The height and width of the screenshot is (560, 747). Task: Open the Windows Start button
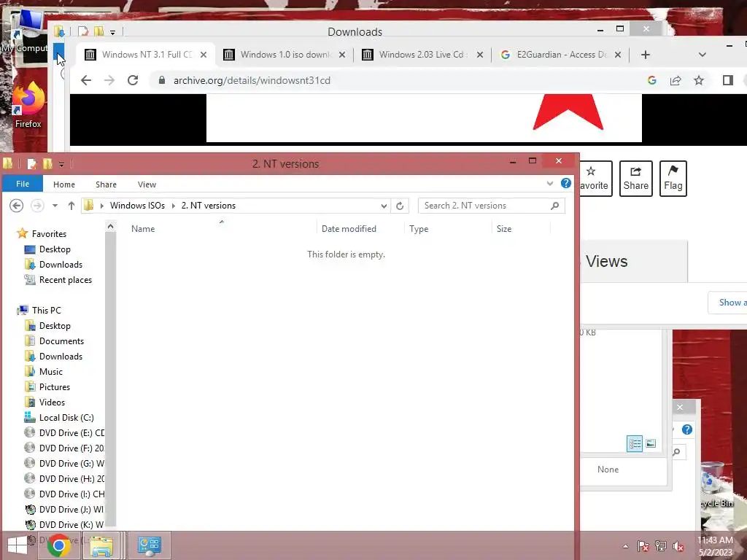[x=18, y=545]
